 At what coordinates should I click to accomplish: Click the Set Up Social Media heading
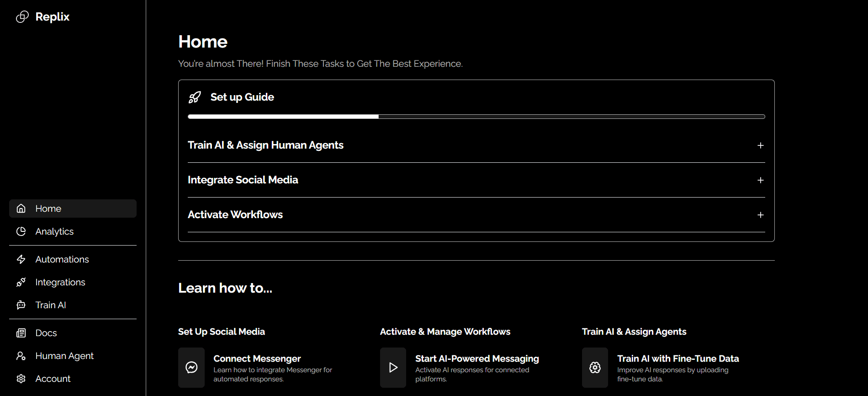pos(222,332)
